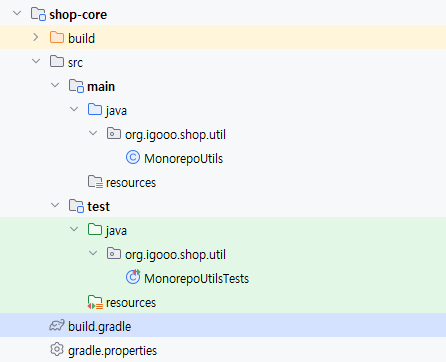The height and width of the screenshot is (362, 446).
Task: Click the gear icon of gradle.properties
Action: [x=57, y=349]
